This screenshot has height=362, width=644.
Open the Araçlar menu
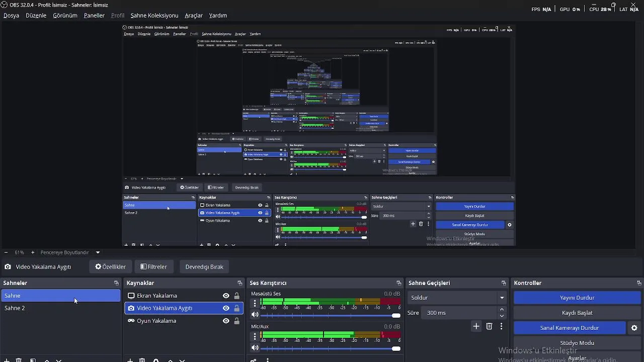pyautogui.click(x=194, y=16)
